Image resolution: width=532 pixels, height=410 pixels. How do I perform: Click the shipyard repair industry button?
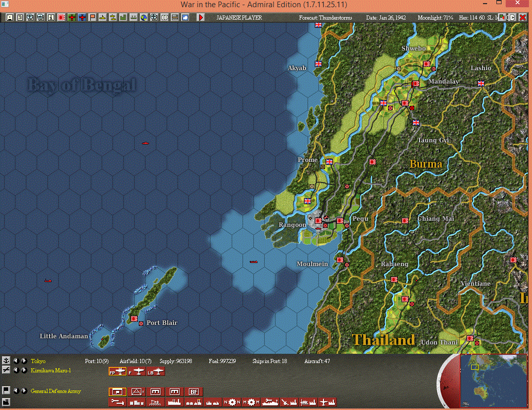[270, 402]
